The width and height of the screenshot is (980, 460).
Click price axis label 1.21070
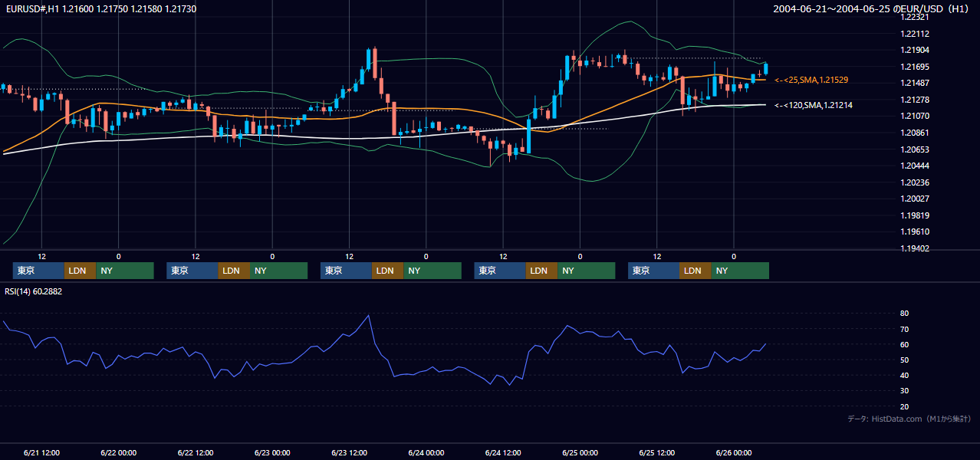tap(916, 116)
